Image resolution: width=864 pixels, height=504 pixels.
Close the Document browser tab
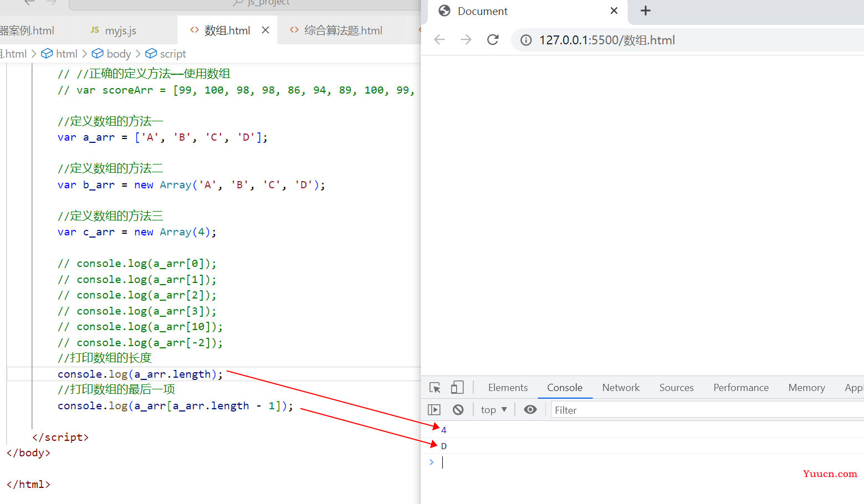click(x=614, y=11)
